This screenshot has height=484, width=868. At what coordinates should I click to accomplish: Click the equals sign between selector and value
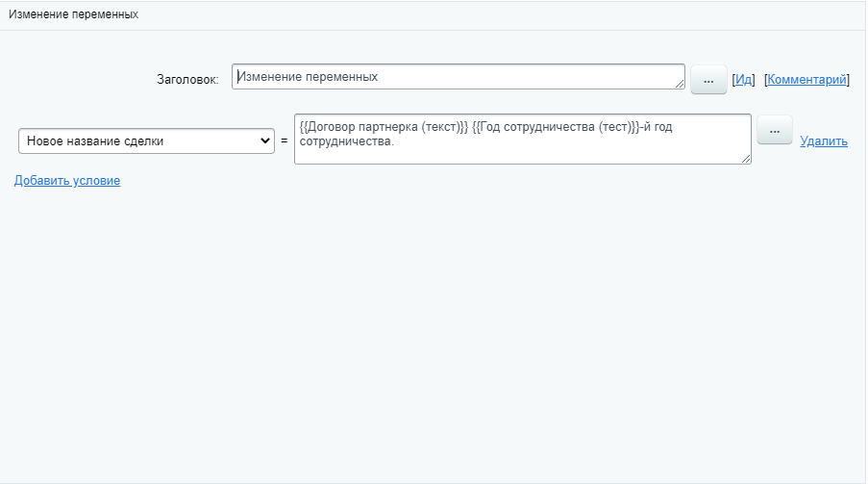click(x=285, y=140)
